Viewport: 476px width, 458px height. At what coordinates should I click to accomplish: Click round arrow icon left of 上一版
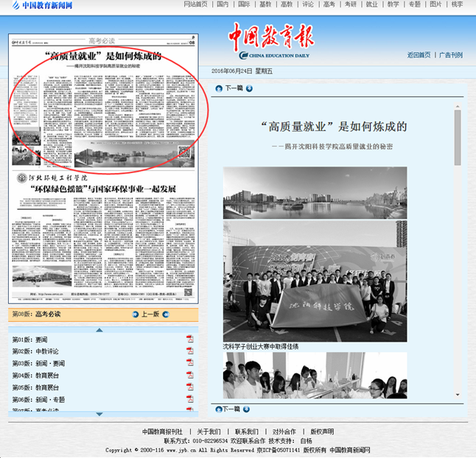[136, 314]
